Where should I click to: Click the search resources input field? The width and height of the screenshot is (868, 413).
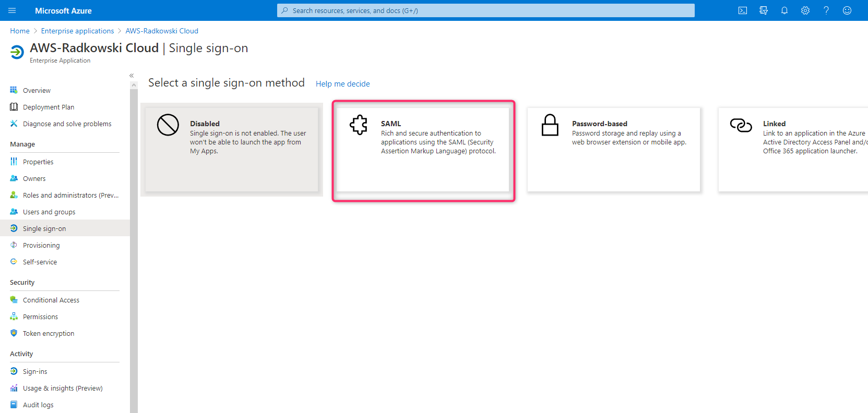486,10
